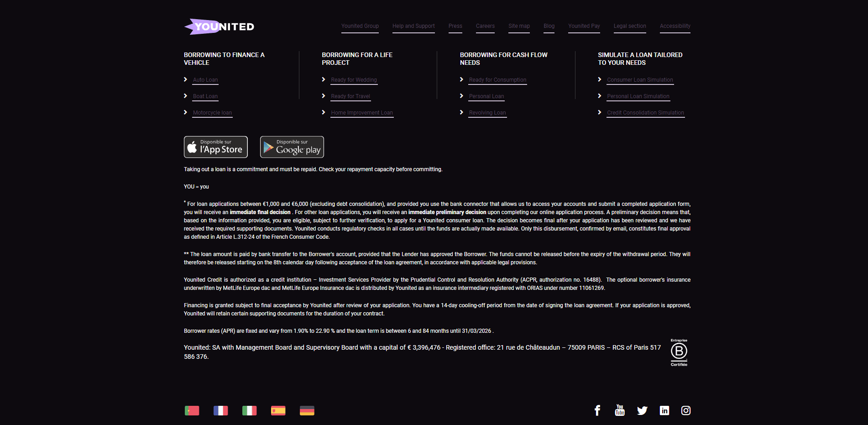Select the Germany flag icon

pyautogui.click(x=307, y=410)
